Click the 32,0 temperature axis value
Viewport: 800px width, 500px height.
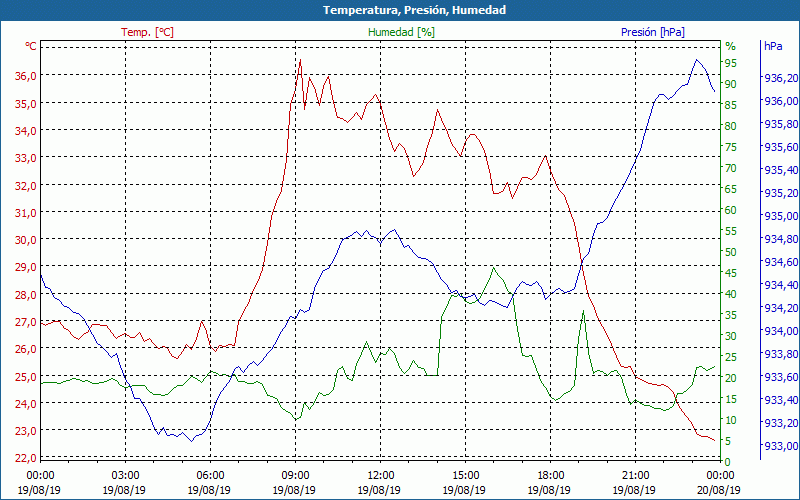(x=25, y=185)
